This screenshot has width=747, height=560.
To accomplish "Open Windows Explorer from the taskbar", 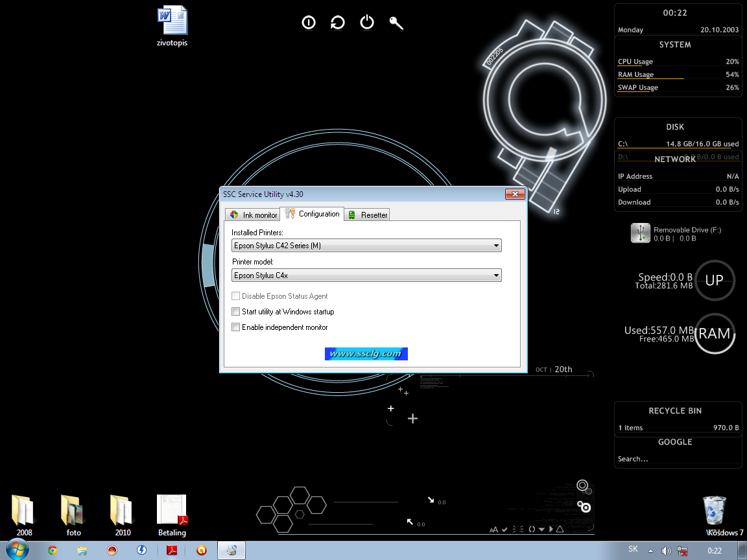I will click(82, 550).
